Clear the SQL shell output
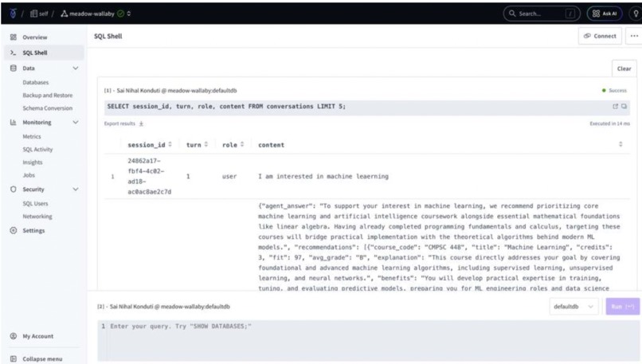The image size is (642, 364). pyautogui.click(x=624, y=68)
